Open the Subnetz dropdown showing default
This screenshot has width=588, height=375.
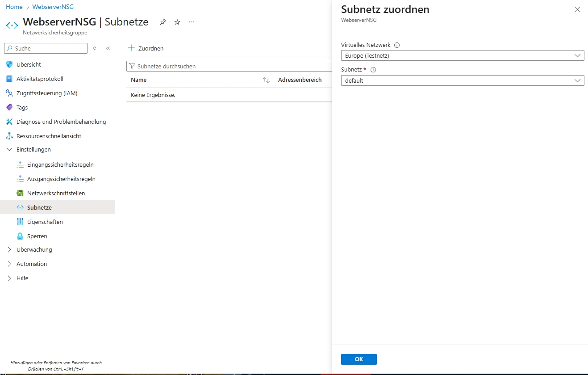[x=462, y=81]
